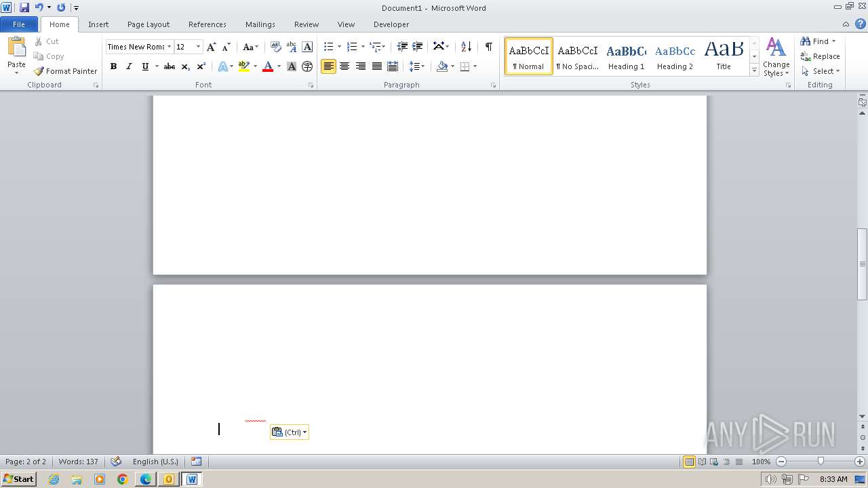Select Align Text Right
The height and width of the screenshot is (488, 868).
(360, 66)
